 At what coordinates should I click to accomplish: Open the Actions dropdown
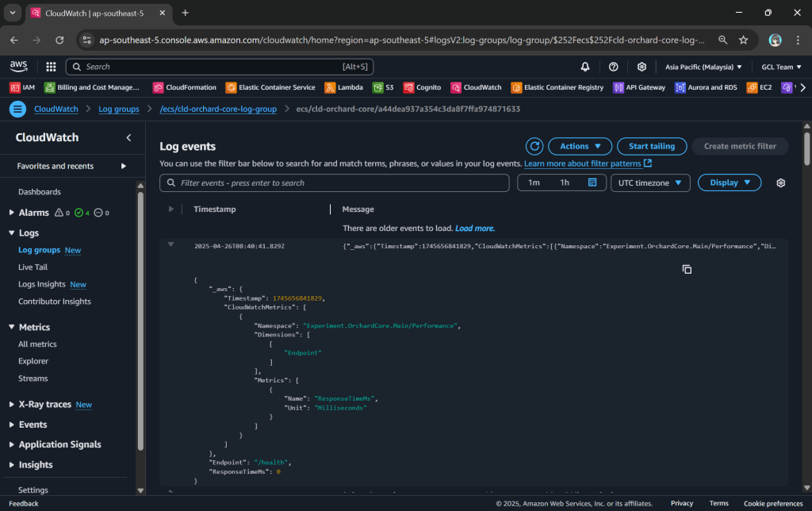pos(580,146)
